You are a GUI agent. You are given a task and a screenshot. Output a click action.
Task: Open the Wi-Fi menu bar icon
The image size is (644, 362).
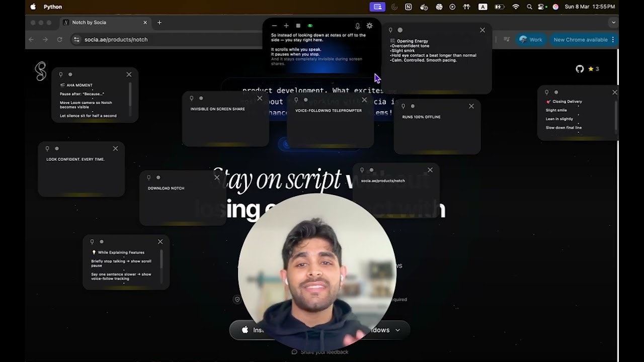click(515, 7)
